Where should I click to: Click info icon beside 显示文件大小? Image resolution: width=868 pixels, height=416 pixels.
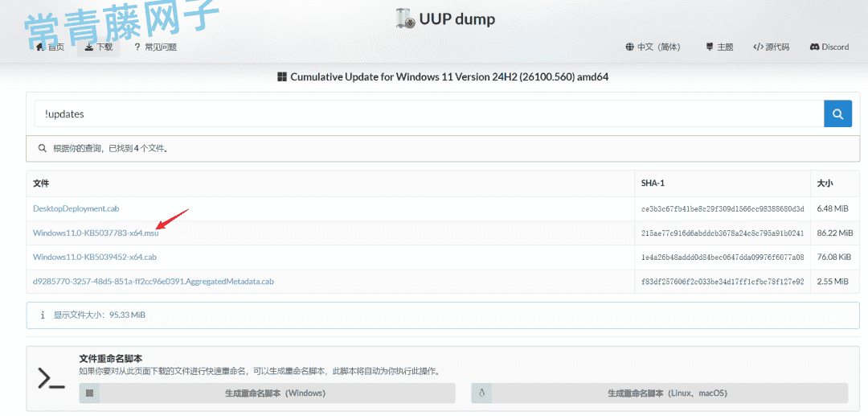[x=42, y=315]
